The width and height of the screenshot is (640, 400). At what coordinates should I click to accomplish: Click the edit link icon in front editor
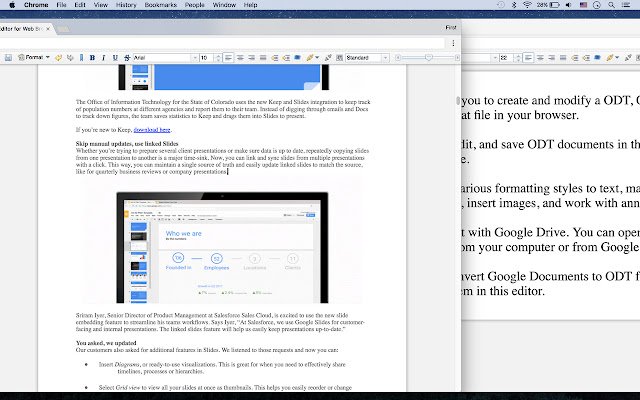tap(328, 58)
